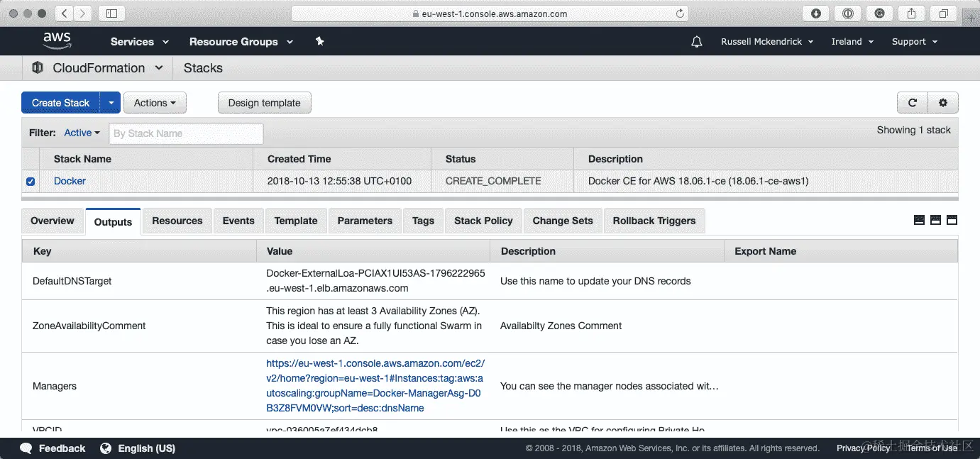
Task: Open the Rollback Triggers tab
Action: click(x=654, y=221)
